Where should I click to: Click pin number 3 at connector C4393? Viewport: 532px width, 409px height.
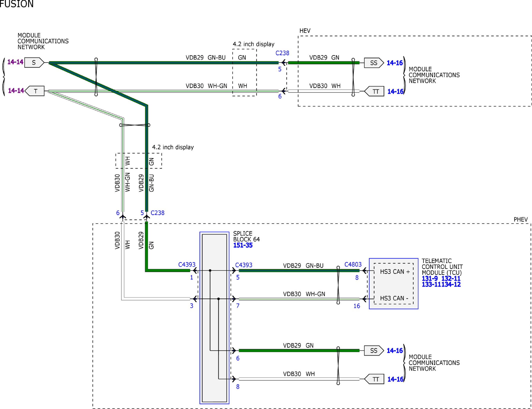click(x=192, y=306)
